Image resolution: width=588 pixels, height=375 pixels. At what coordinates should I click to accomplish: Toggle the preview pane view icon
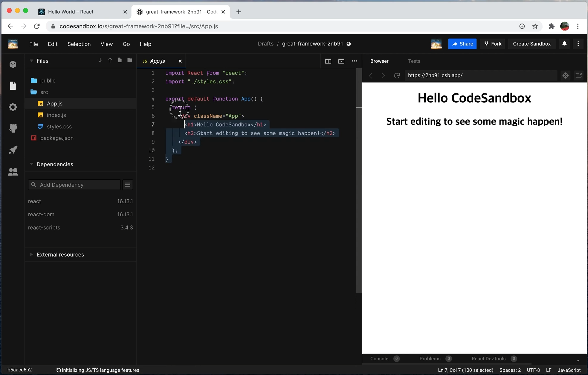pyautogui.click(x=341, y=61)
